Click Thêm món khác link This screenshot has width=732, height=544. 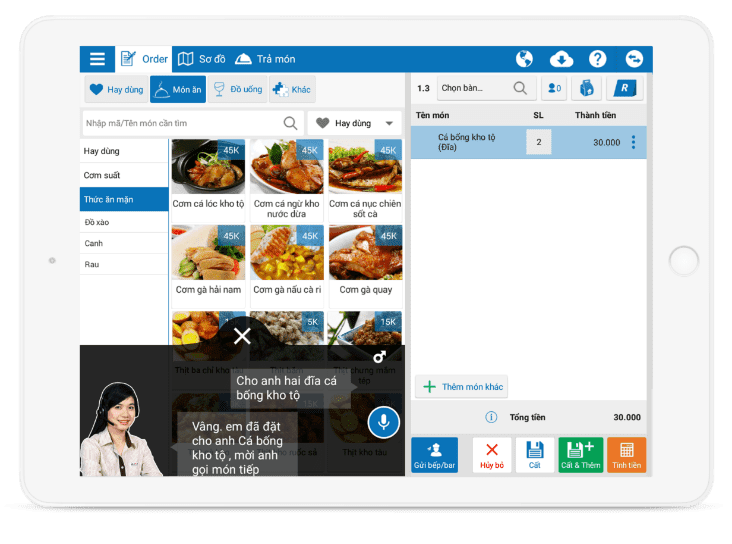click(461, 387)
